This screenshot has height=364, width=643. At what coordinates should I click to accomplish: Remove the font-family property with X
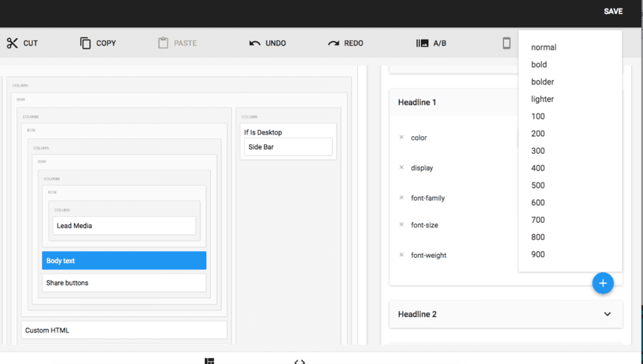(x=402, y=198)
